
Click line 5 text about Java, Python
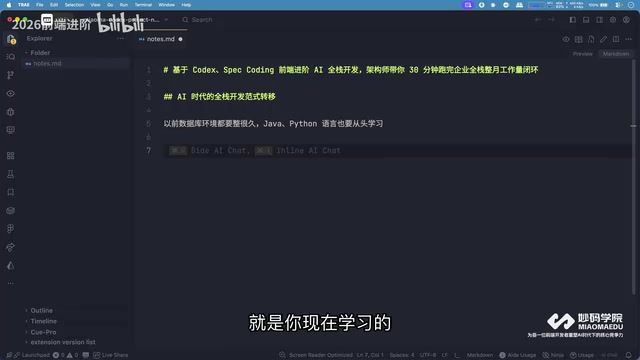pyautogui.click(x=273, y=124)
